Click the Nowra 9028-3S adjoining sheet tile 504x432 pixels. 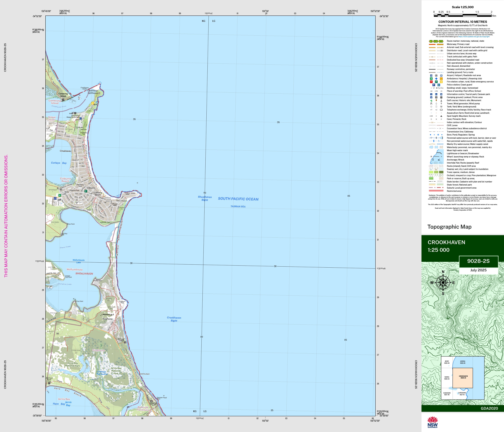pos(447,378)
